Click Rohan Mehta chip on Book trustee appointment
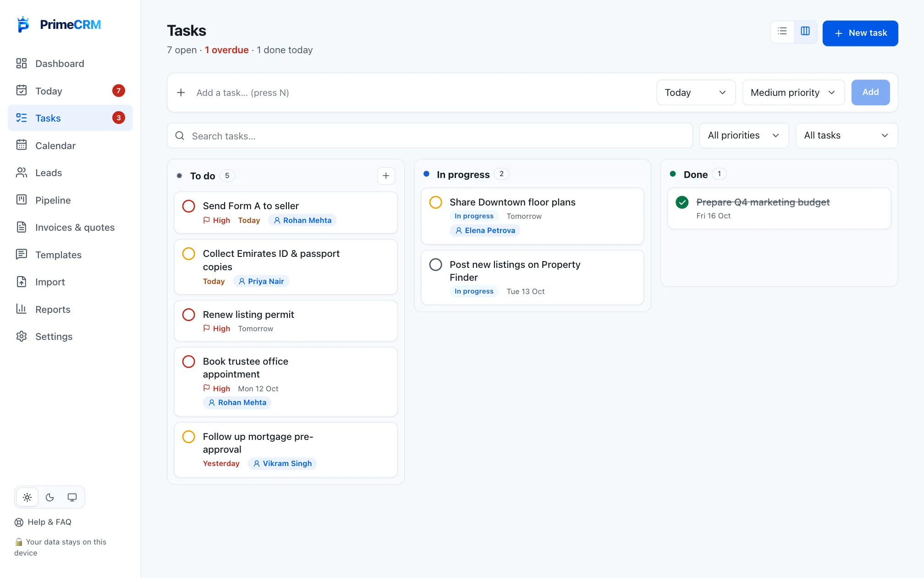Viewport: 924px width, 578px height. click(237, 402)
